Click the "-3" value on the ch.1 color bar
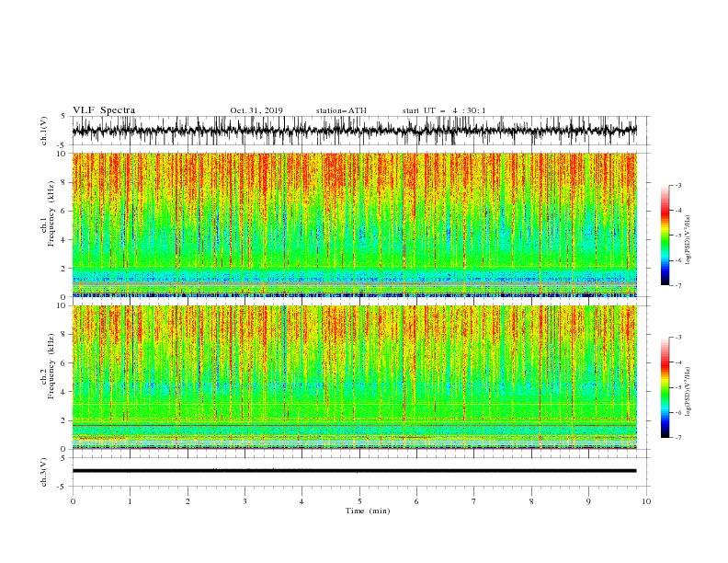728x563 pixels. (x=677, y=185)
